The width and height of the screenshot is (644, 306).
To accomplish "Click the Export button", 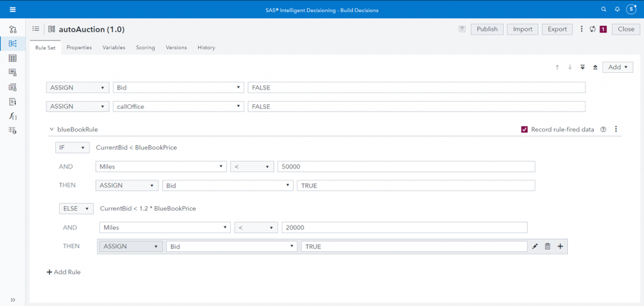I will point(558,29).
